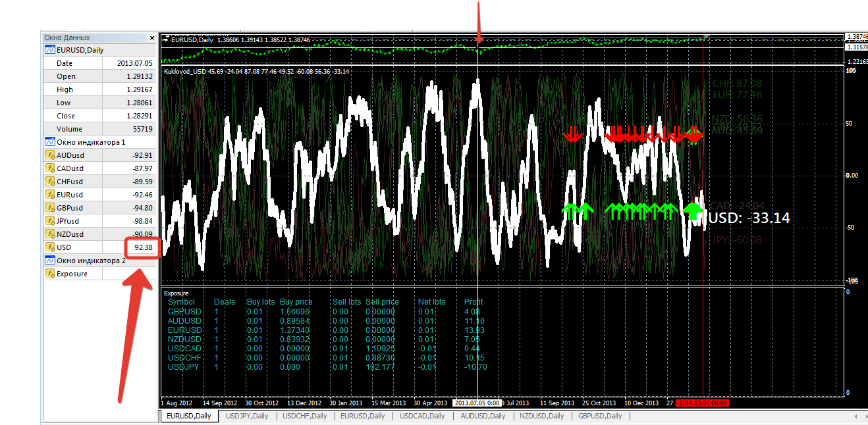This screenshot has width=868, height=425.
Task: Switch to the AUDUSD,Daily tab
Action: pyautogui.click(x=483, y=416)
